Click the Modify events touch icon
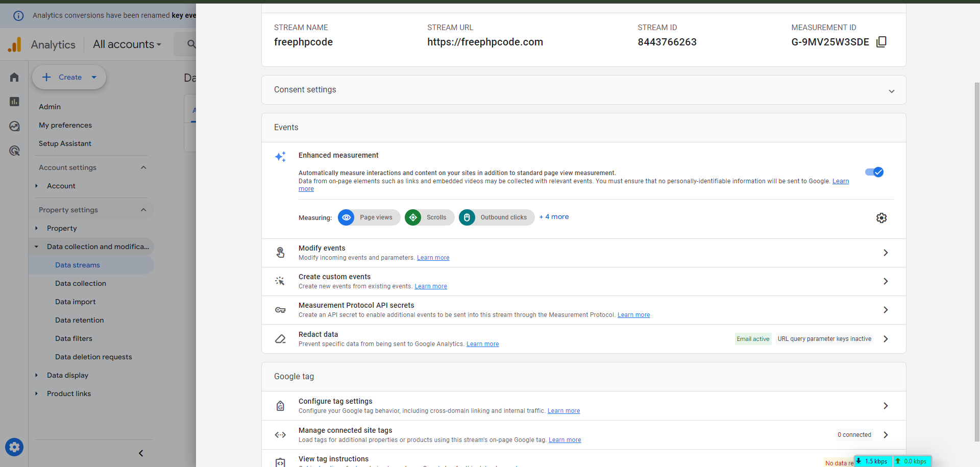The height and width of the screenshot is (467, 980). click(280, 253)
